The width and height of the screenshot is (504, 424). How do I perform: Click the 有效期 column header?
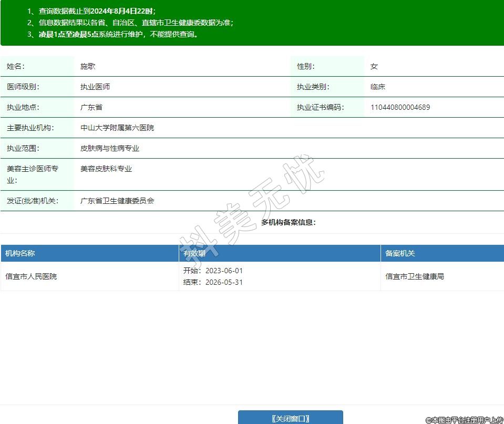pos(194,253)
